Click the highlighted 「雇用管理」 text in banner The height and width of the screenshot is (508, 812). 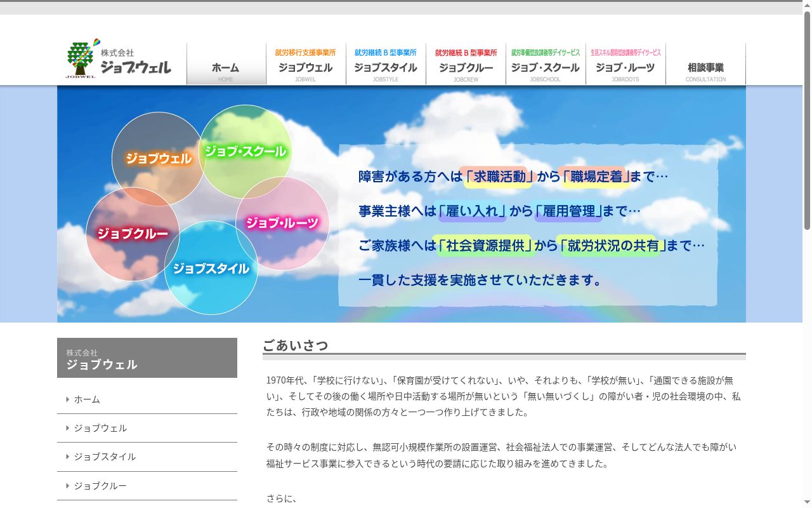point(568,211)
